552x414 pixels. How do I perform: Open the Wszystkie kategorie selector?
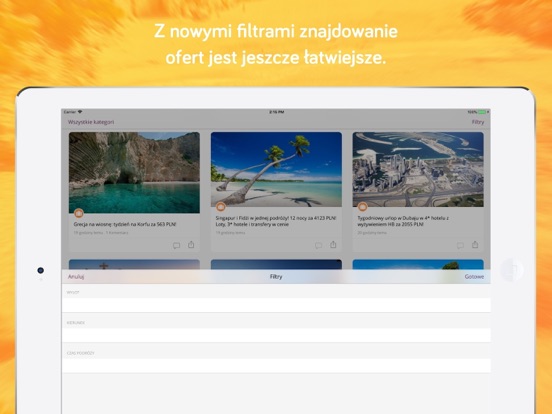(x=91, y=122)
